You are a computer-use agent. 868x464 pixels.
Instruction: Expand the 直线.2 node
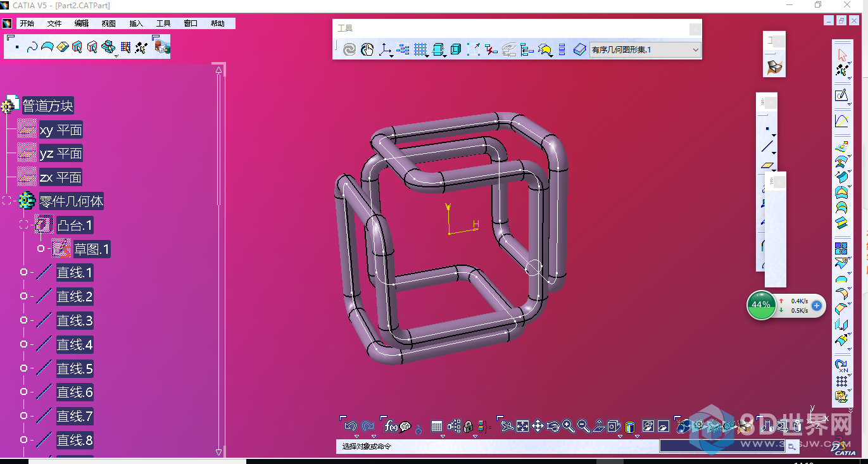(24, 296)
